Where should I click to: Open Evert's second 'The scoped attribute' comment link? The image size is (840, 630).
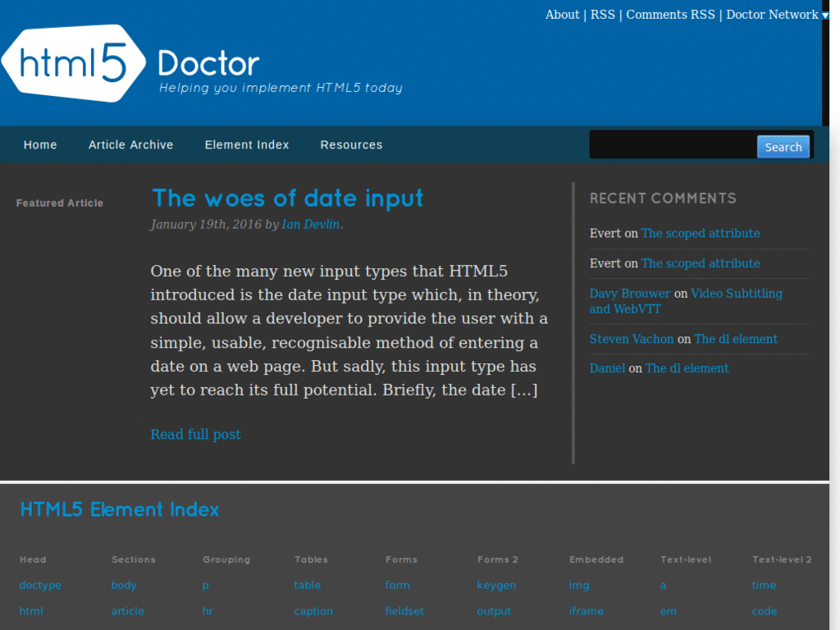(x=701, y=263)
